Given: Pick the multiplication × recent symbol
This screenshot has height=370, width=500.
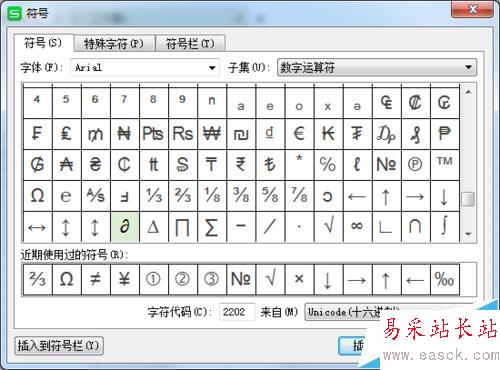Looking at the screenshot, I should click(299, 279).
